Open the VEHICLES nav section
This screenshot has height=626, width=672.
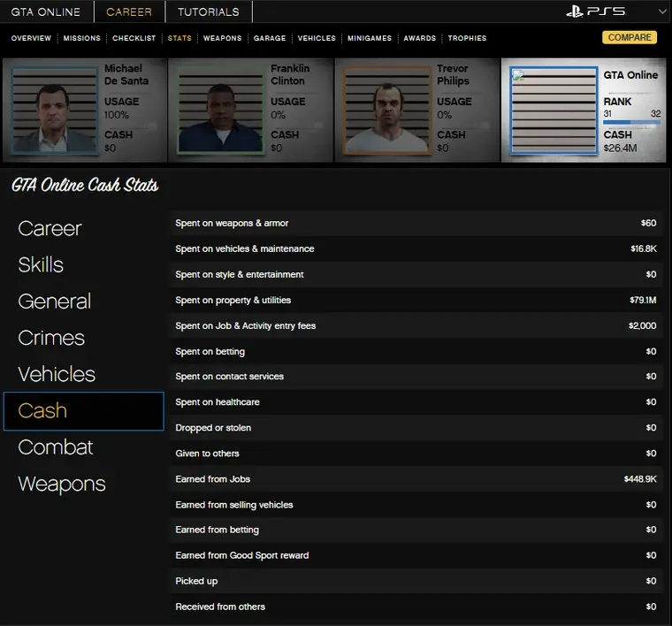tap(317, 38)
